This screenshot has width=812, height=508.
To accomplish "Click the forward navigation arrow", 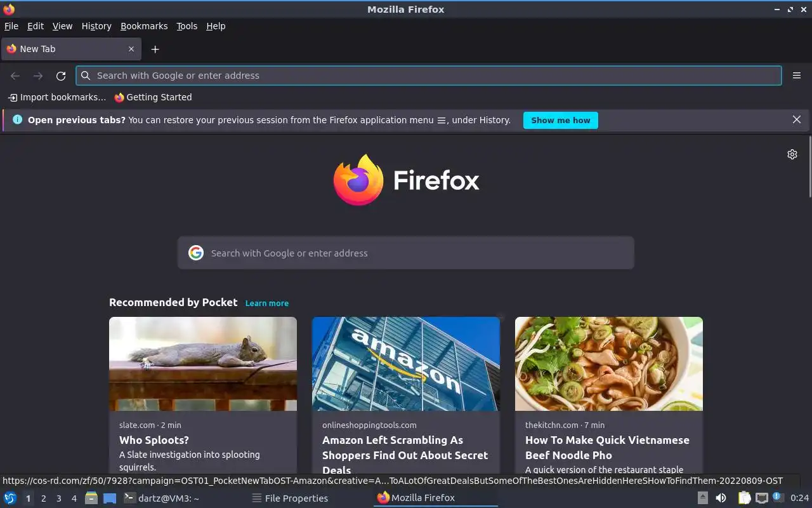I will click(38, 76).
